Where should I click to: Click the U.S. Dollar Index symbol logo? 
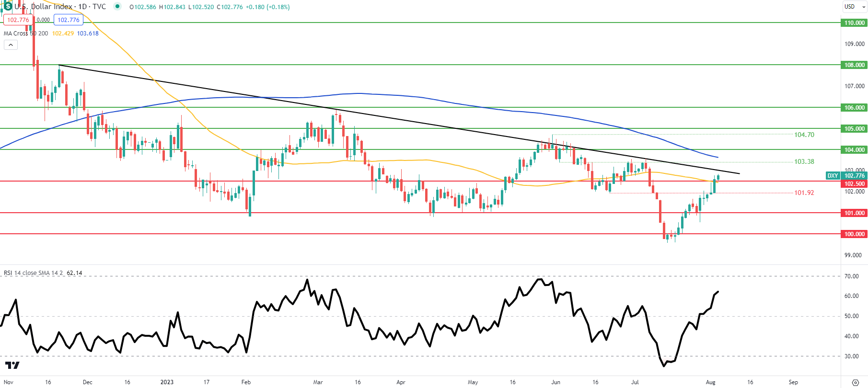click(7, 6)
